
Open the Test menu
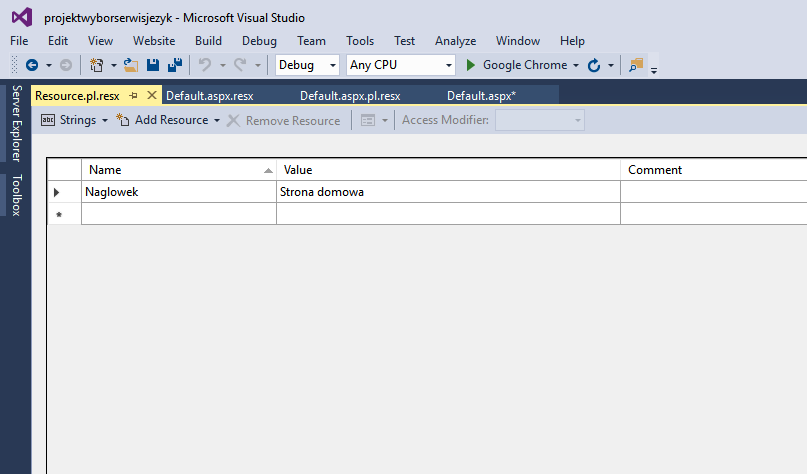point(405,41)
